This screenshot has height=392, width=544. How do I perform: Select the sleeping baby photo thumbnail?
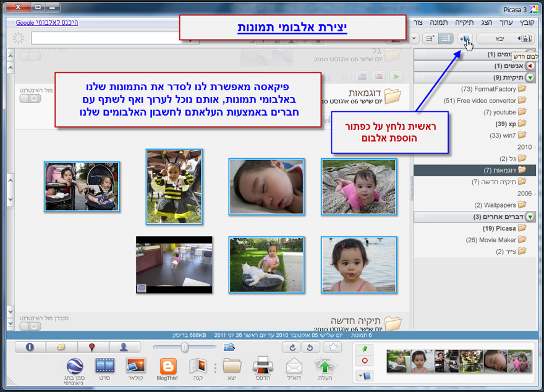click(266, 187)
